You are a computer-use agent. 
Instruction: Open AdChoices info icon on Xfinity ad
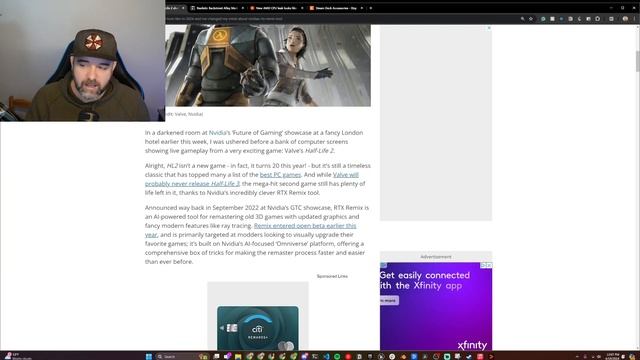point(483,265)
